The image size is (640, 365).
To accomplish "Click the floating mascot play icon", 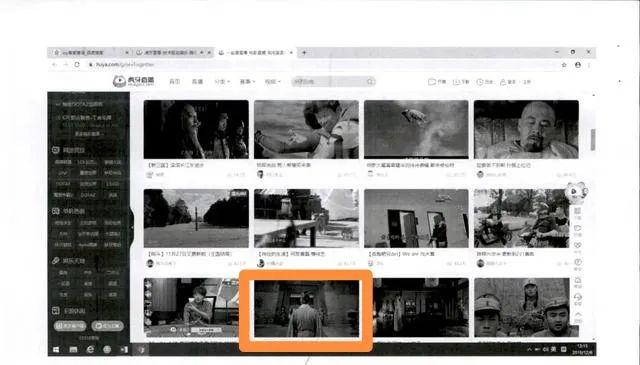I will coord(575,191).
